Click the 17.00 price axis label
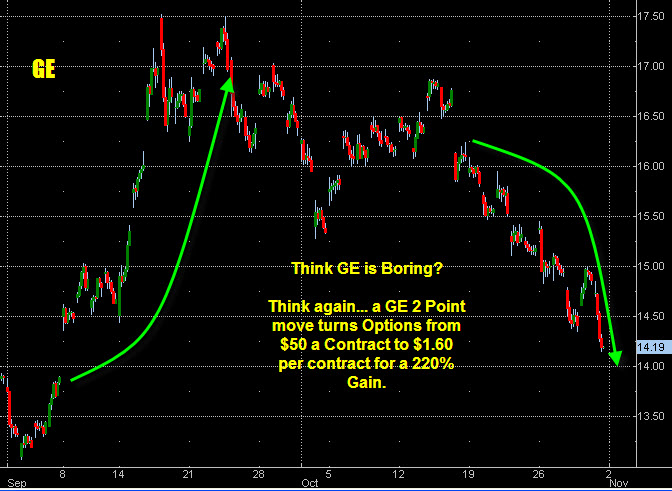This screenshot has width=672, height=491. point(650,66)
